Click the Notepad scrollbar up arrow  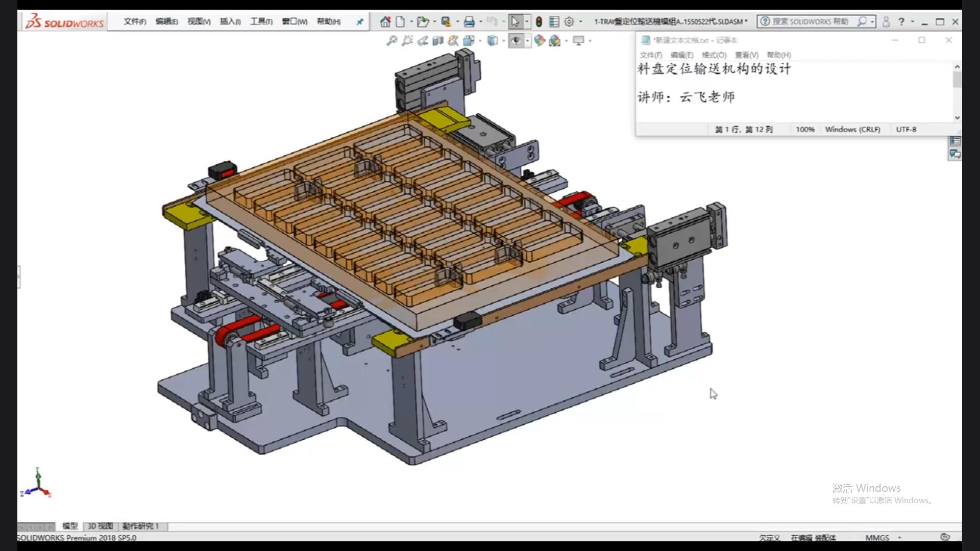click(x=957, y=67)
